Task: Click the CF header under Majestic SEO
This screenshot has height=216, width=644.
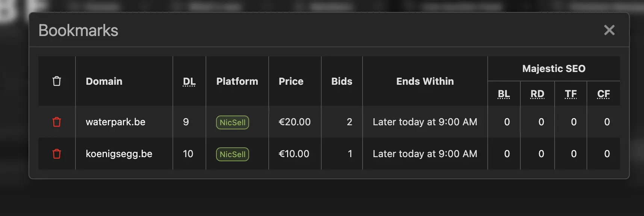Action: (x=603, y=94)
